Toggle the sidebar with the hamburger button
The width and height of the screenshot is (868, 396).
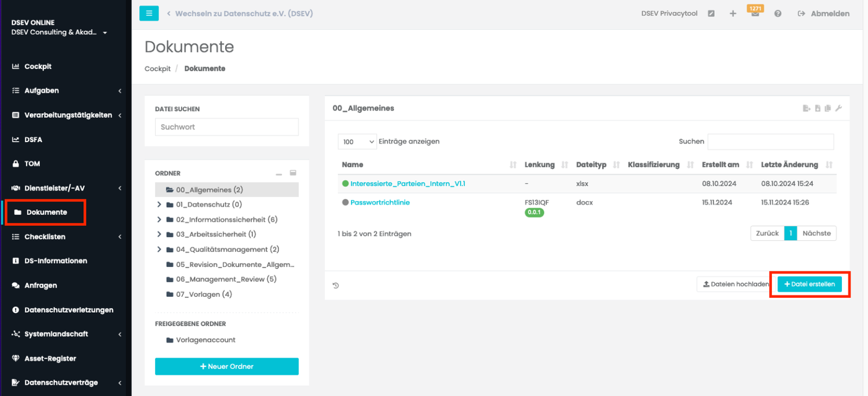pos(149,13)
